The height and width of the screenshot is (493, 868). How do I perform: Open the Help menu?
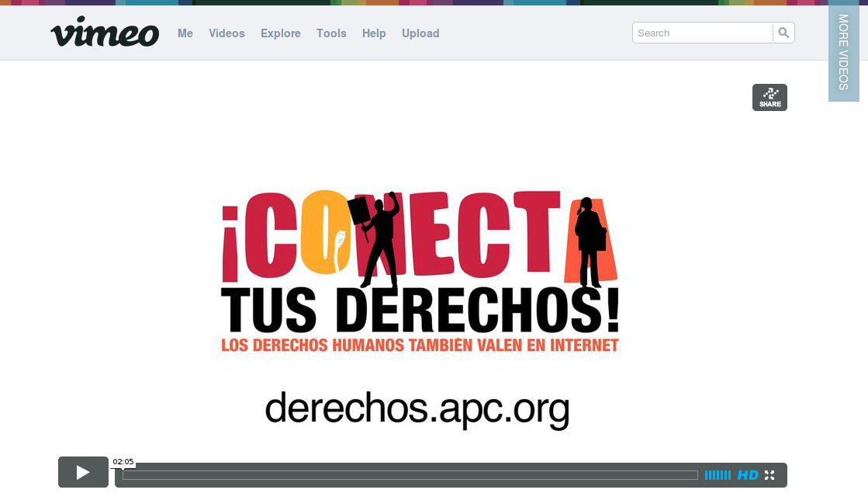(374, 33)
